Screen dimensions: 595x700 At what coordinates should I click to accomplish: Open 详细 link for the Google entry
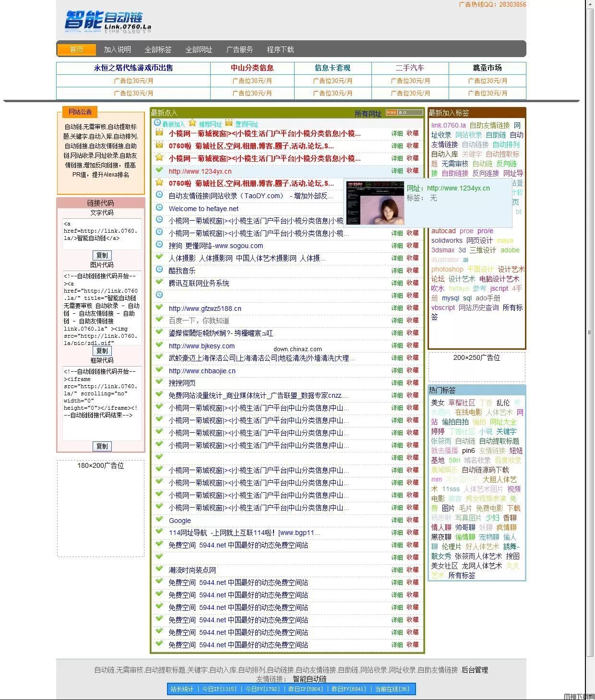click(396, 520)
